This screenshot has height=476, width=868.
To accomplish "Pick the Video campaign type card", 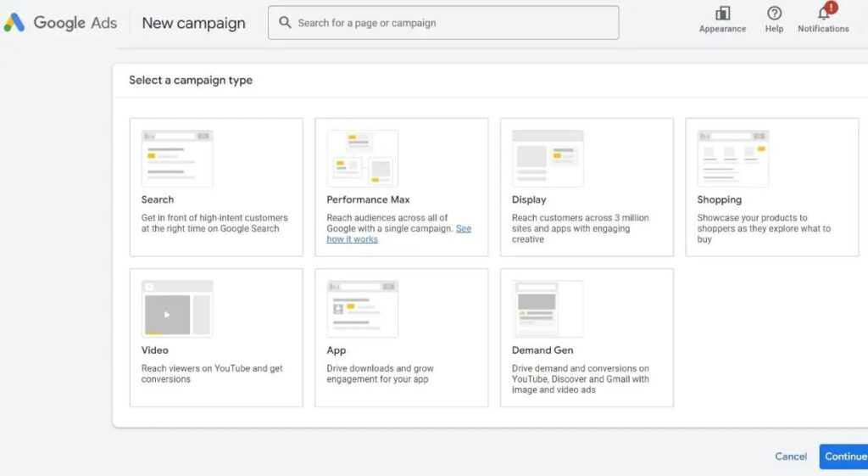I will [216, 338].
